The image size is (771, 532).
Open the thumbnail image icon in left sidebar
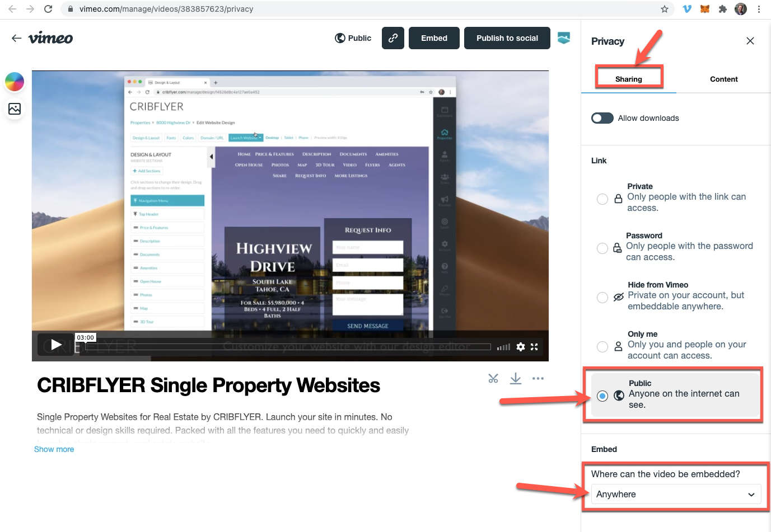(15, 109)
